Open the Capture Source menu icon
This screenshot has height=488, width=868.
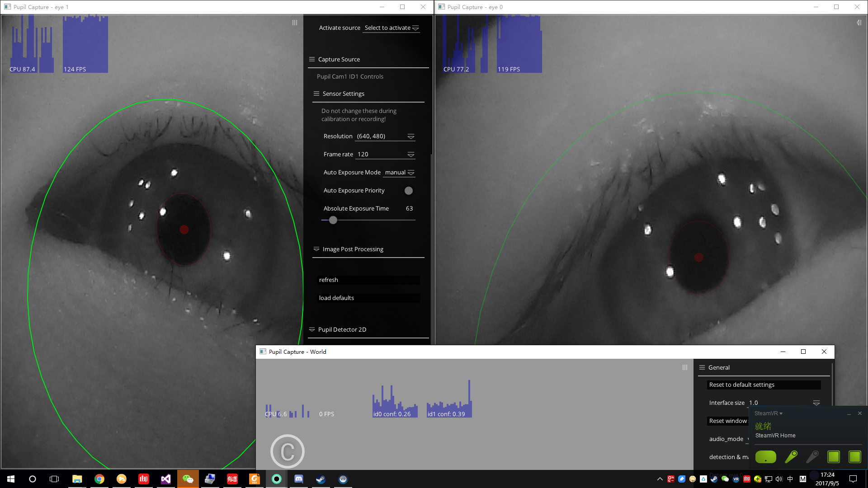312,59
